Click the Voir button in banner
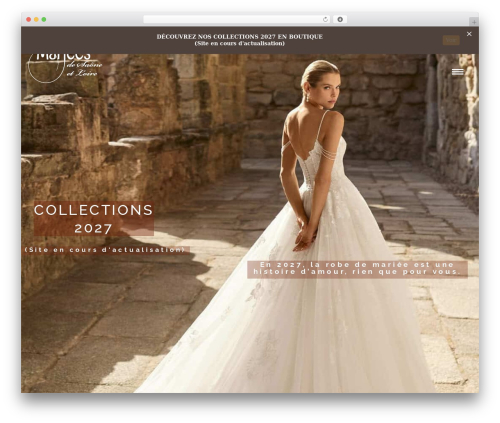Image resolution: width=500 pixels, height=423 pixels. pos(451,40)
